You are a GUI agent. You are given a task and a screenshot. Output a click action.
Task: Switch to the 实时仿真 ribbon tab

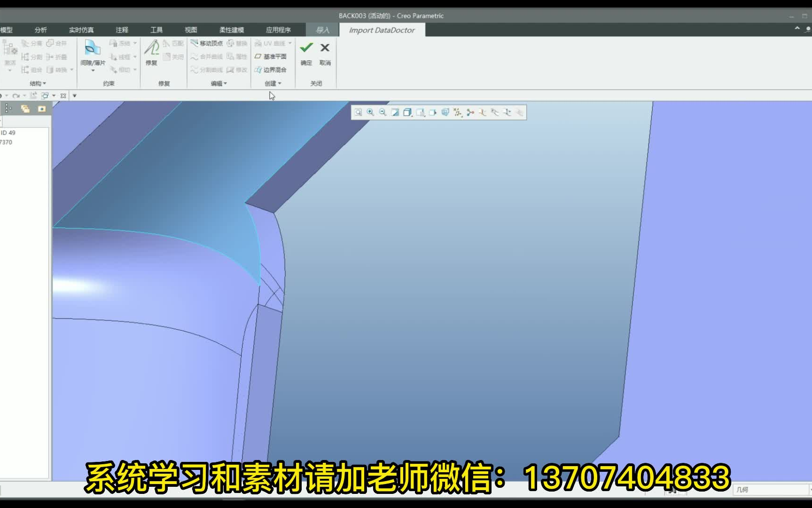point(81,30)
